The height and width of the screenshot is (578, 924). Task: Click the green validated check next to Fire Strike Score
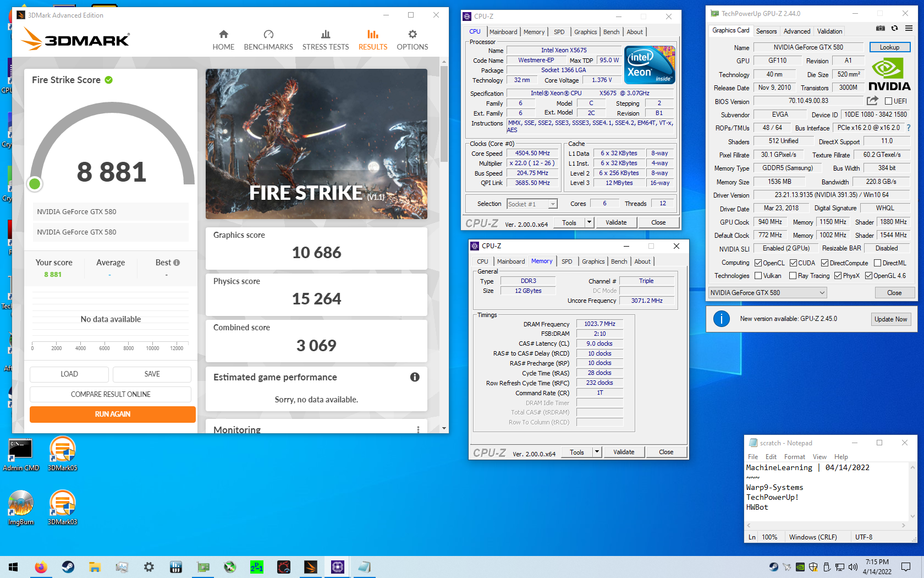tap(109, 80)
